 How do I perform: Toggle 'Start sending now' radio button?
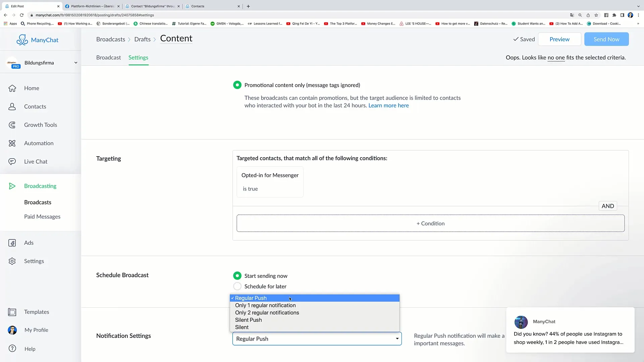(237, 276)
